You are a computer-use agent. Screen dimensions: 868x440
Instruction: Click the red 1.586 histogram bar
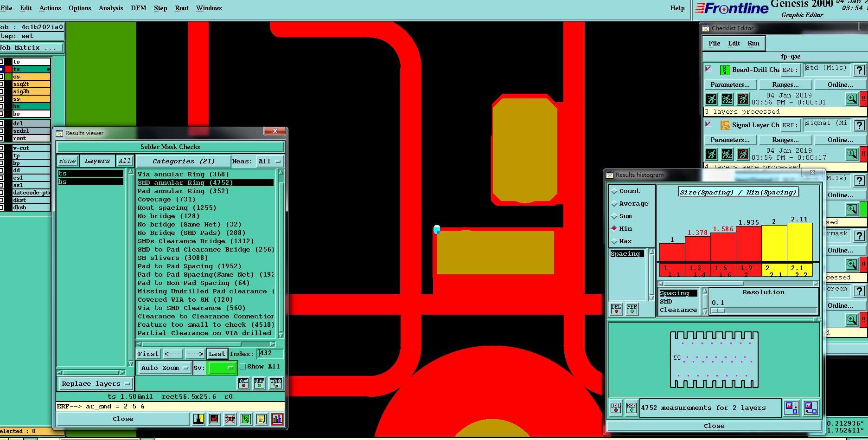tap(723, 247)
